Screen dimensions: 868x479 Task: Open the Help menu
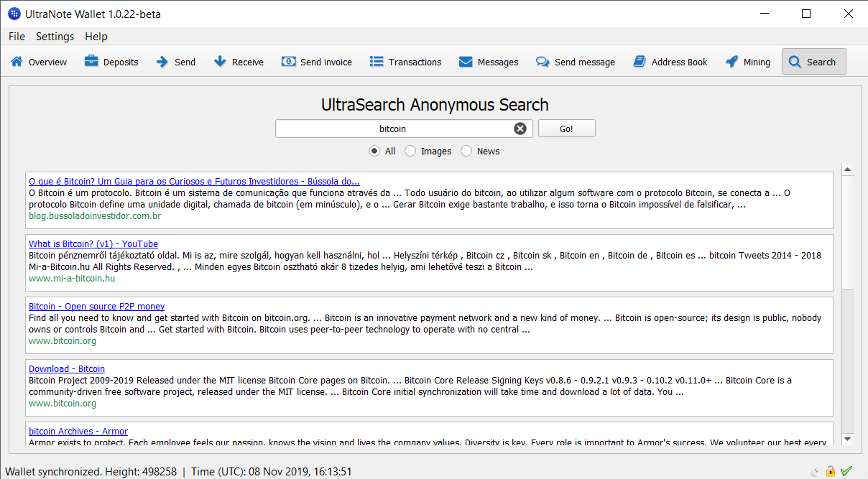[96, 36]
